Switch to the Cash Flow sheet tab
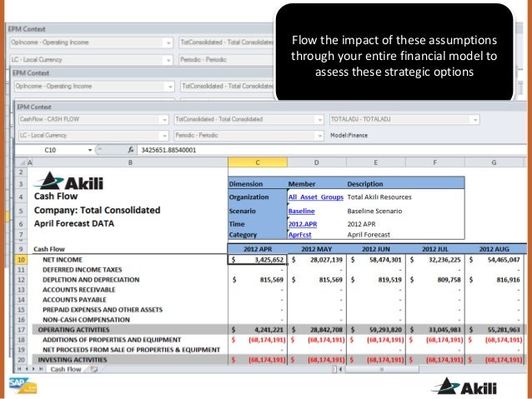 (66, 369)
